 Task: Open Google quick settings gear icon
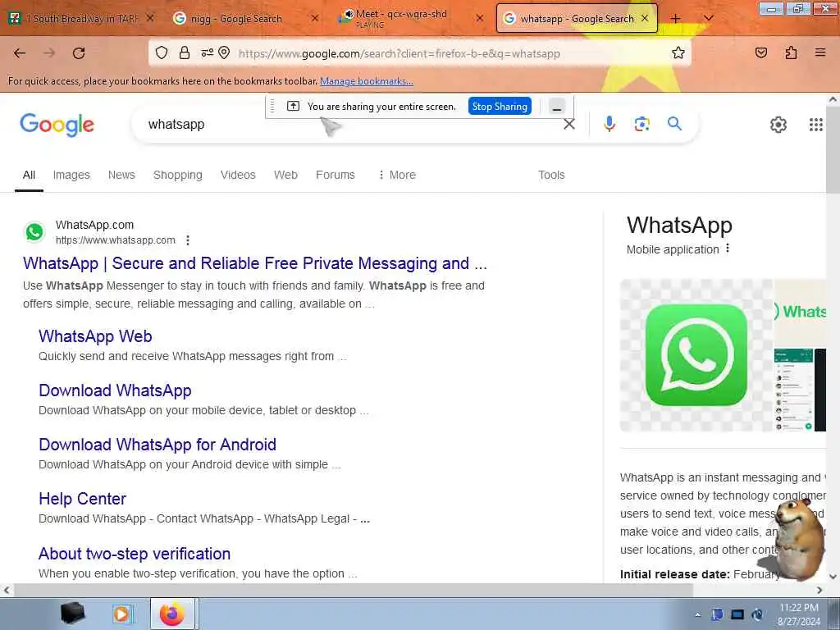[778, 125]
